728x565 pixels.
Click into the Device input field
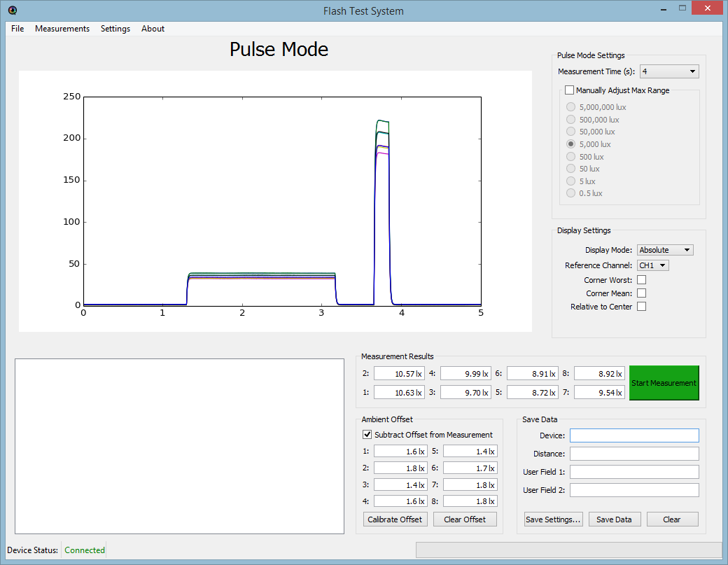click(x=634, y=435)
